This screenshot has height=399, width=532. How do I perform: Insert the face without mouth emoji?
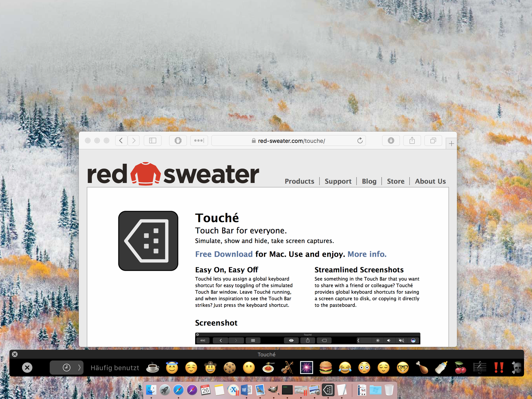[x=249, y=368]
